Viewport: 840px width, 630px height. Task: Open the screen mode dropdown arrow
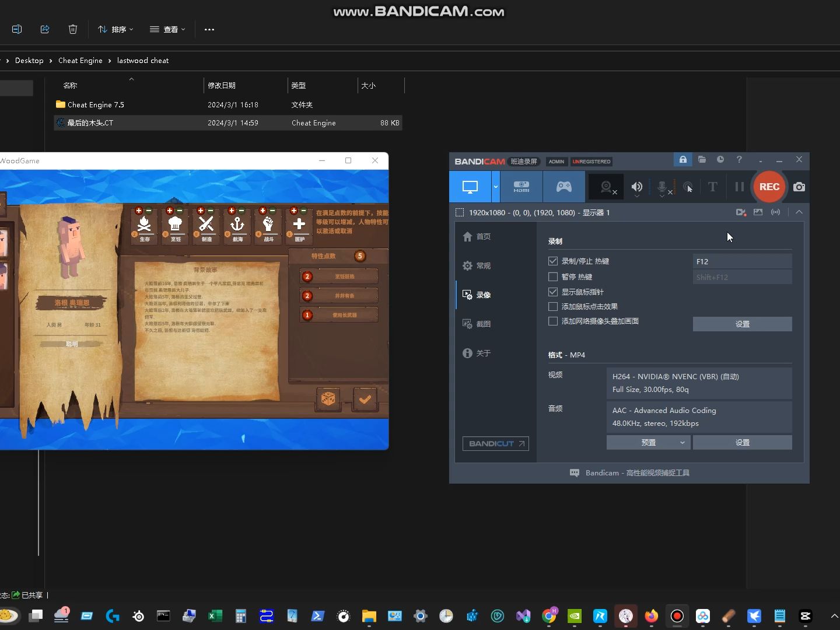point(496,187)
